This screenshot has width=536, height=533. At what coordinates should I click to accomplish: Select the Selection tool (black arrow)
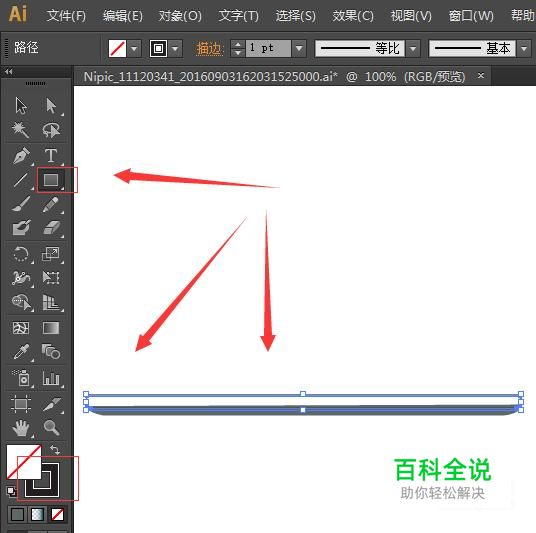click(x=21, y=105)
